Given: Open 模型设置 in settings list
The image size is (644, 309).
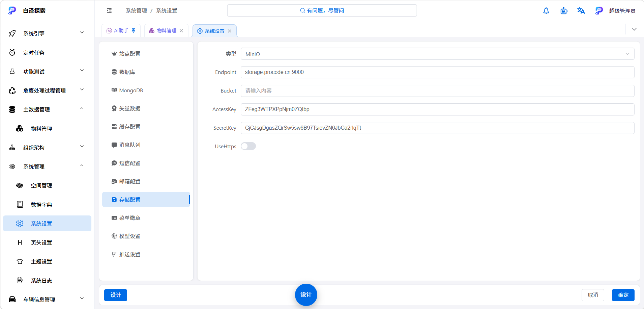Looking at the screenshot, I should pos(146,236).
